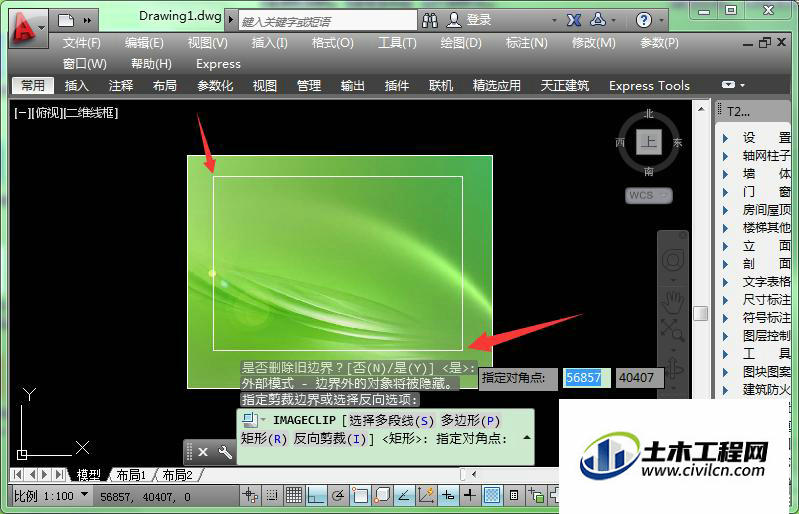Open the 绘图(D) menu
Viewport: 799px width, 514px height.
point(461,43)
